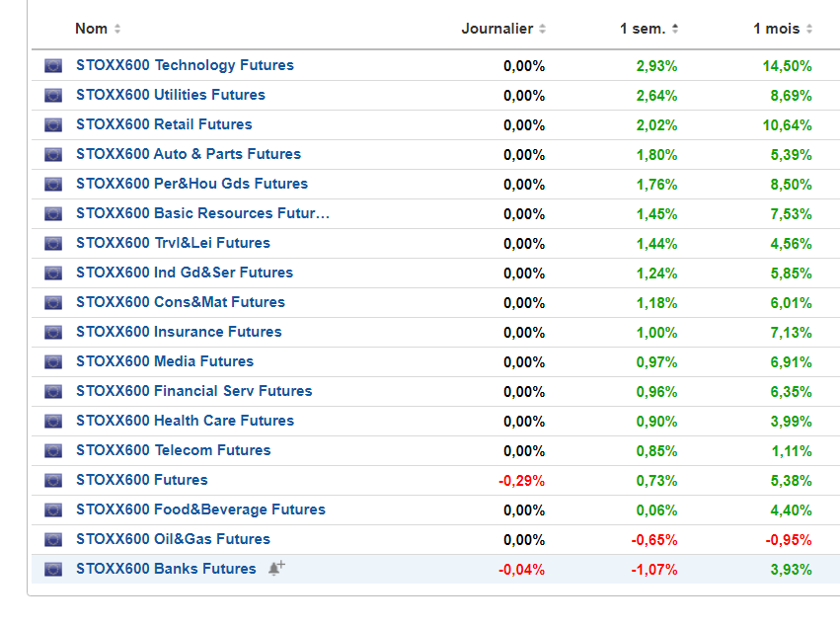Sort table using the Nom column arrows
The image size is (840, 627).
(117, 30)
